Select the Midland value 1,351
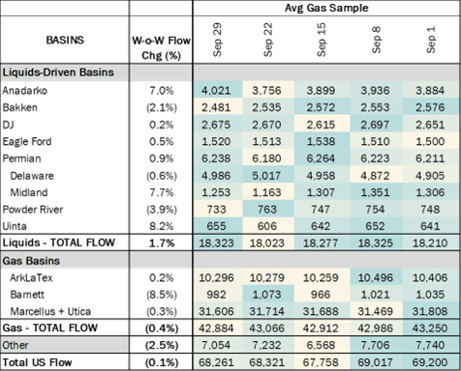 coord(375,193)
